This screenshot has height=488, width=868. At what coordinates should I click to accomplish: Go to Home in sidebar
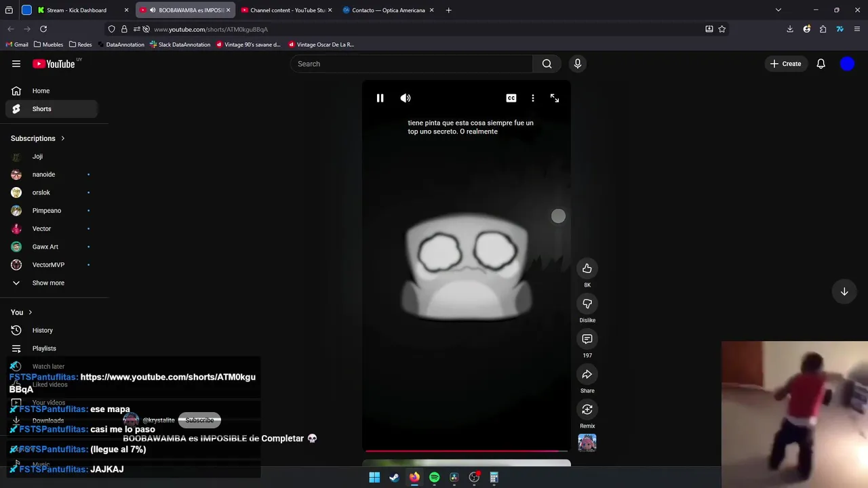52,91
